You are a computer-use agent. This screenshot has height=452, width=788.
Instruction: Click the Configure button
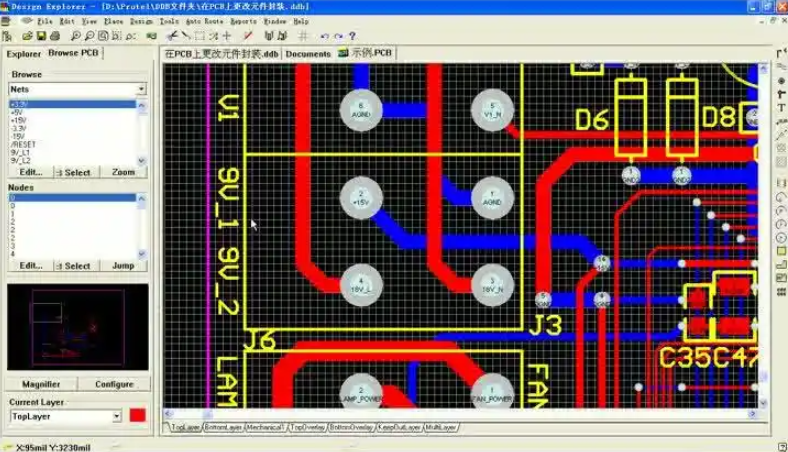(114, 384)
